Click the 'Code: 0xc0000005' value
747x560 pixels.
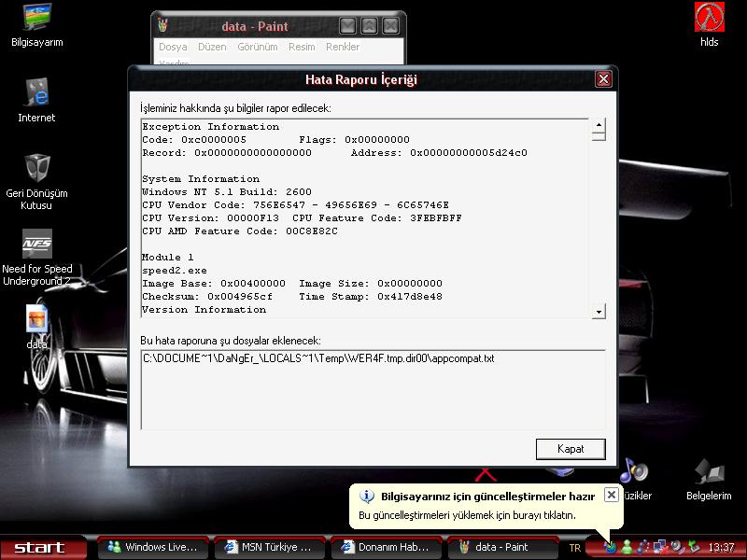point(194,139)
